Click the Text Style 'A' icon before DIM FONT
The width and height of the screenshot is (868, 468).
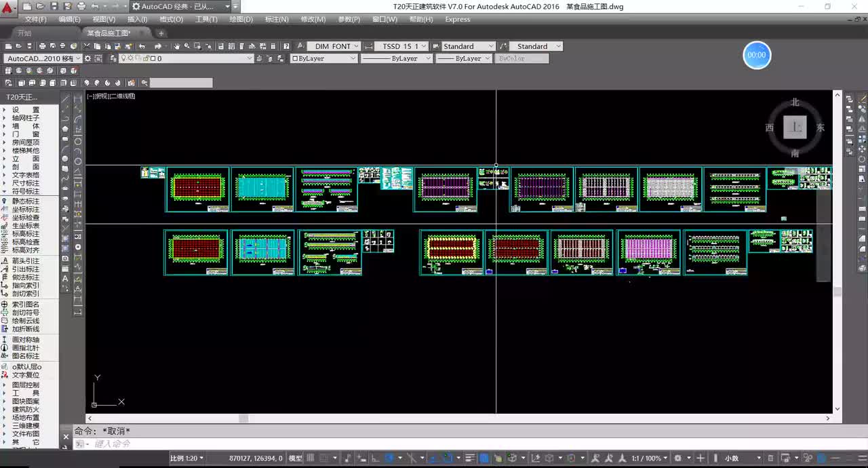[300, 46]
